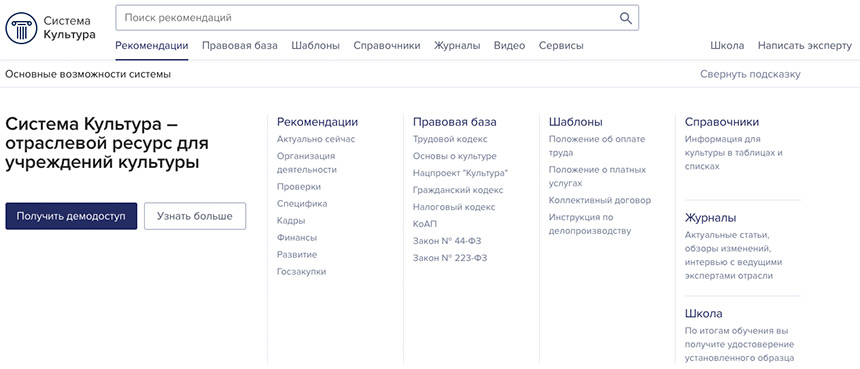Click Информация для культуры в таблицах text
Viewport: 860px width, 369px height.
coord(734,153)
